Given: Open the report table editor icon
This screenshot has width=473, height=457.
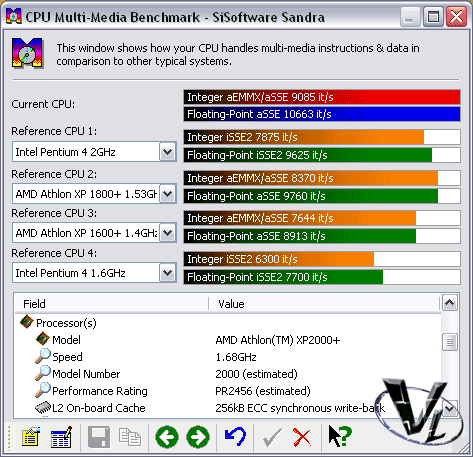Looking at the screenshot, I should point(61,437).
